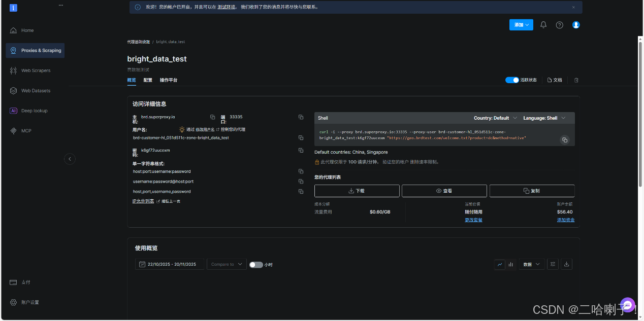
Task: Expand the Language: Shell dropdown
Action: [544, 118]
